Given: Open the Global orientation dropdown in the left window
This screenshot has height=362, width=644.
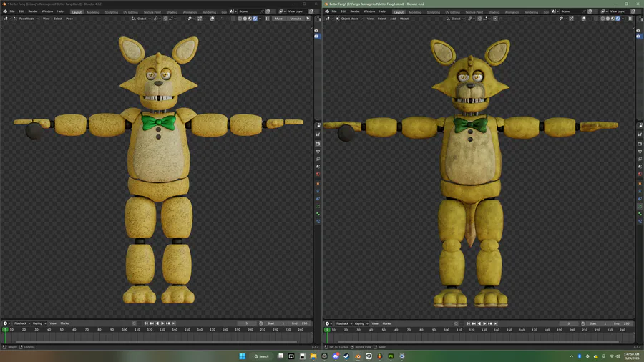Looking at the screenshot, I should click(141, 19).
